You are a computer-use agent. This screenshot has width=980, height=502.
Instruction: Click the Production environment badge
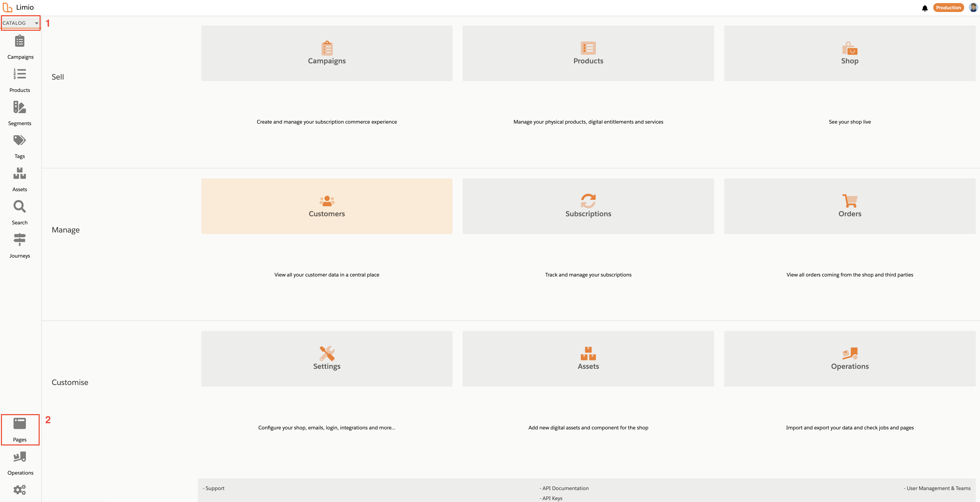click(948, 8)
